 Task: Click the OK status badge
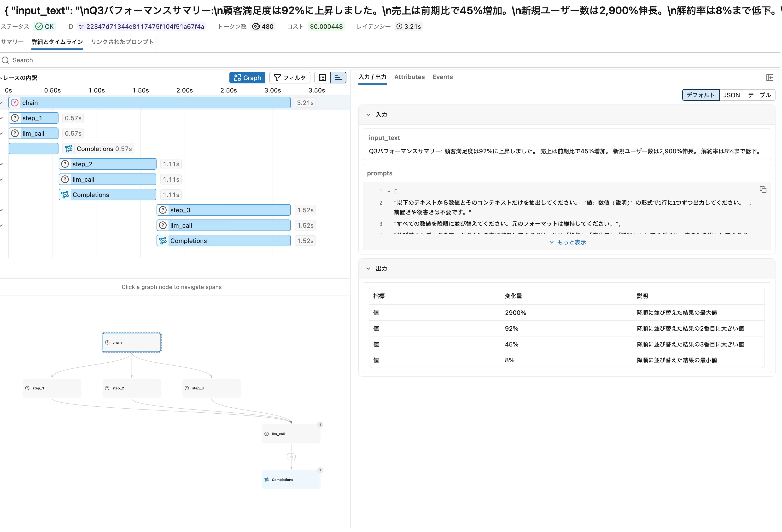pos(45,27)
